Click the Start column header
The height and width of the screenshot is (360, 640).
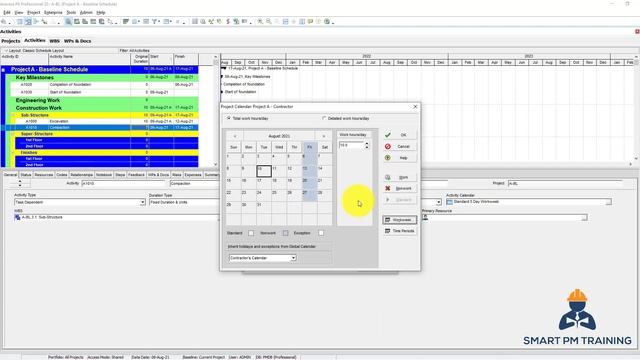161,59
